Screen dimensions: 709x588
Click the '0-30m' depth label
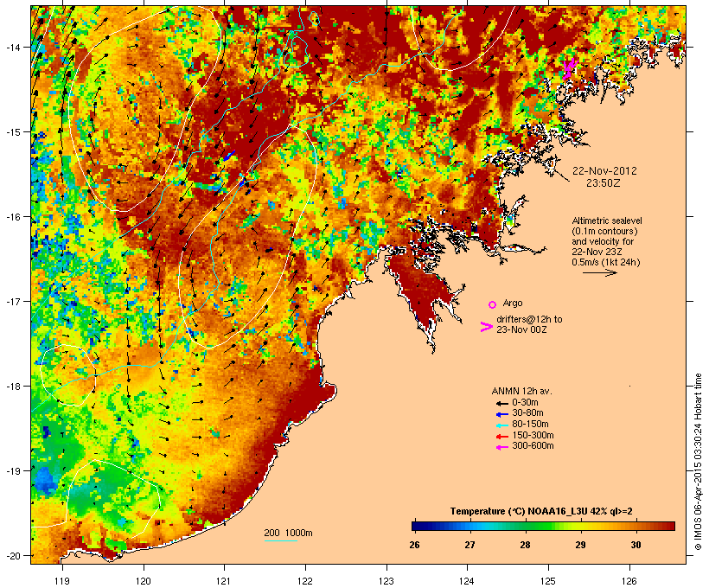coord(525,403)
